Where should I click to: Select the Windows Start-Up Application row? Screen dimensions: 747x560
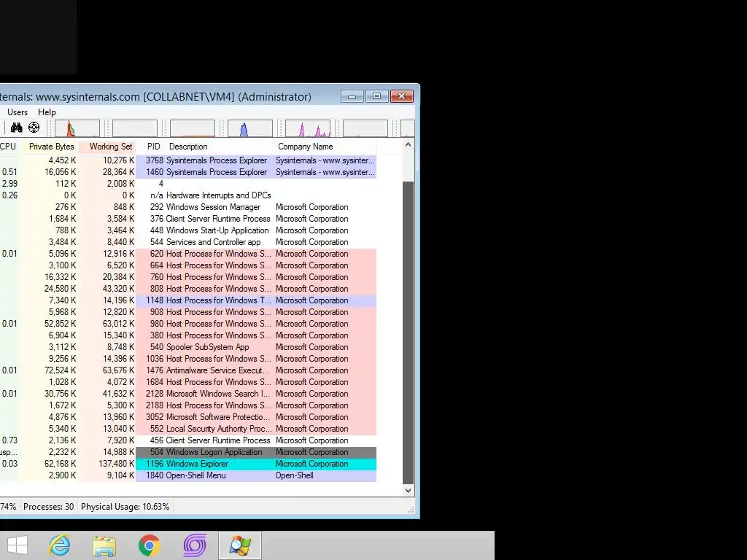coord(188,230)
